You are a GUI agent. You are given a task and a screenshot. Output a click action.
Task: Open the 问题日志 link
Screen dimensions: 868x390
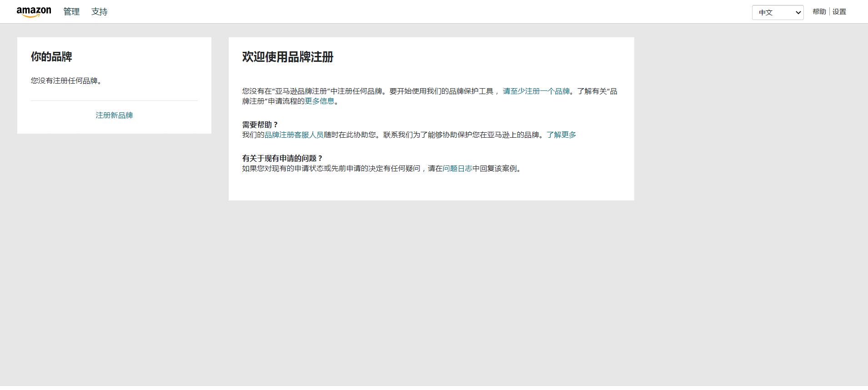click(457, 169)
